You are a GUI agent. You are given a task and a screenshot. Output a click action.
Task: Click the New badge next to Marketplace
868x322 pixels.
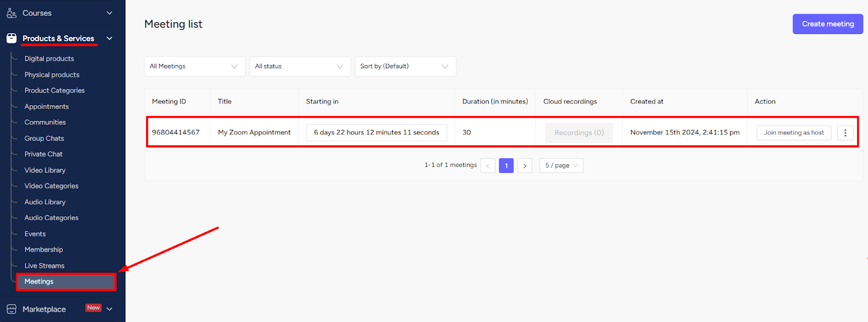click(93, 308)
